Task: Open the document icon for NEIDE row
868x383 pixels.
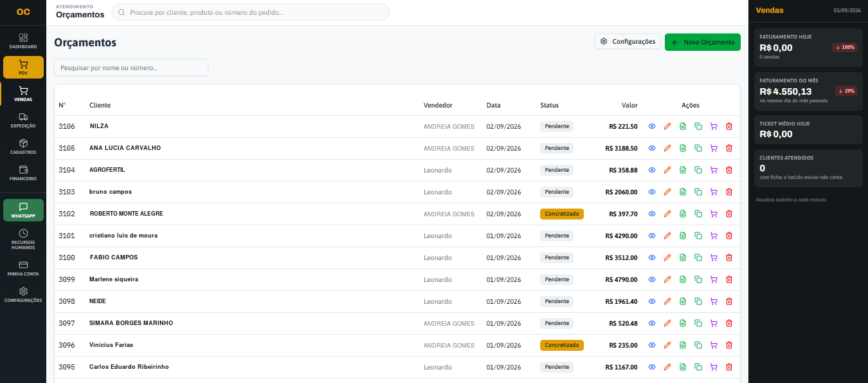Action: pos(683,301)
